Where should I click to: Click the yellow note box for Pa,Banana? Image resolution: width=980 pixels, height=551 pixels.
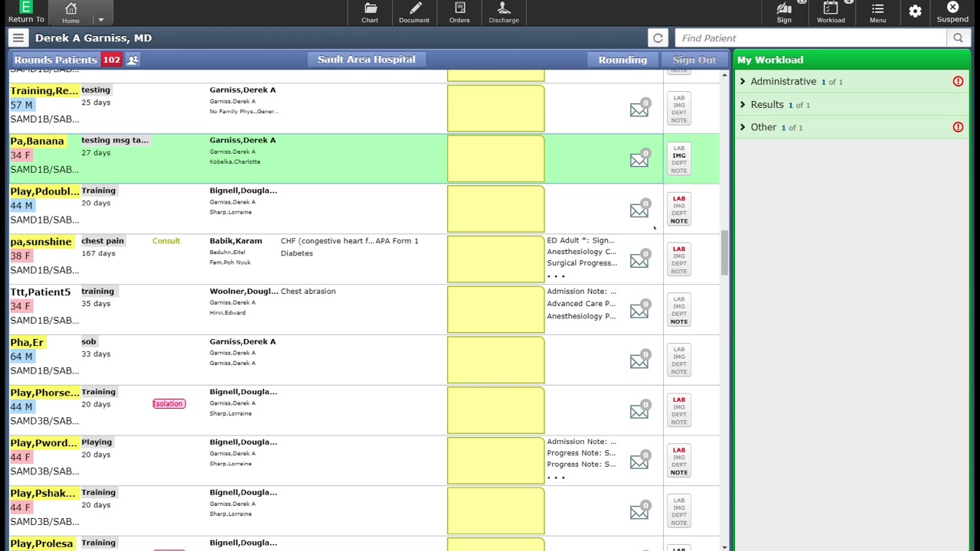click(x=496, y=159)
